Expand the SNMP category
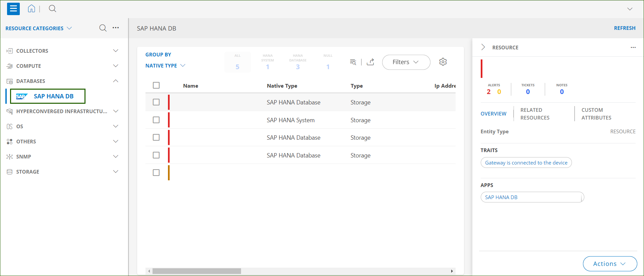Screen dimensions: 644x276 point(116,156)
